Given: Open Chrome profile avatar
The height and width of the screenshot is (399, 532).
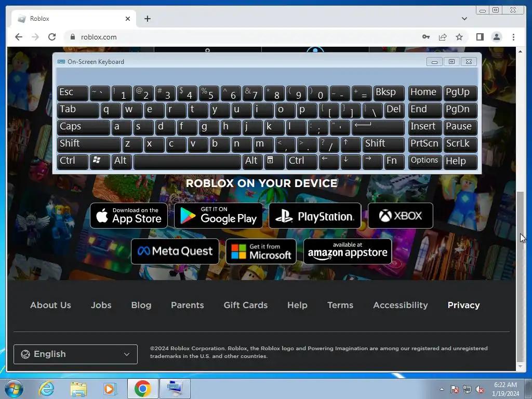Looking at the screenshot, I should click(496, 37).
